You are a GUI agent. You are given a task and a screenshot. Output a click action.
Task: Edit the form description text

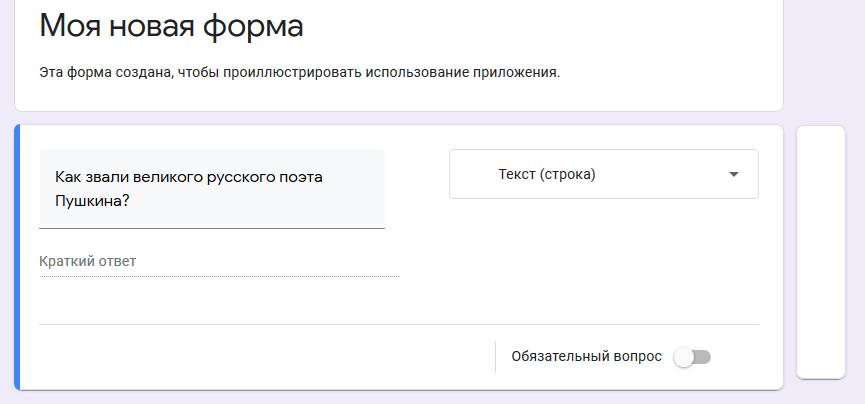299,72
